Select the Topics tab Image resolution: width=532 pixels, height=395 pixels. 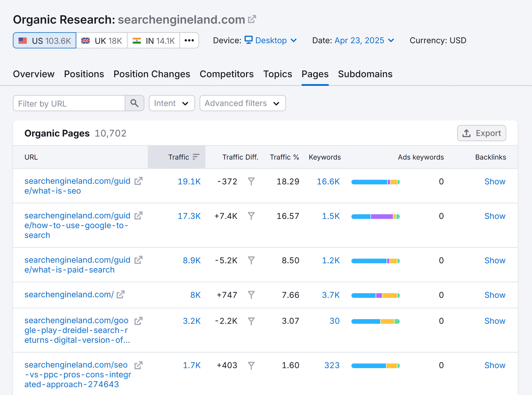[277, 74]
